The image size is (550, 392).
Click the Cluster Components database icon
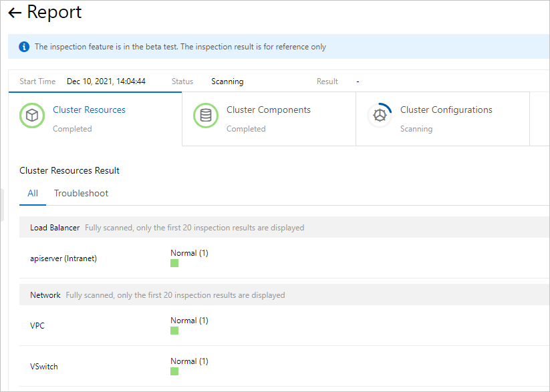click(x=206, y=116)
